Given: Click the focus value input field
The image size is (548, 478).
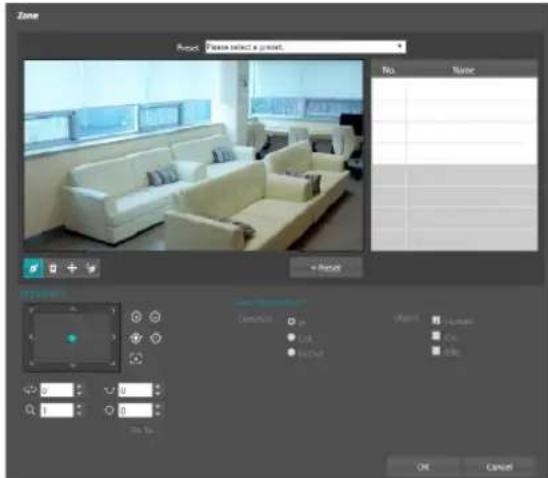Looking at the screenshot, I should click(x=135, y=410).
